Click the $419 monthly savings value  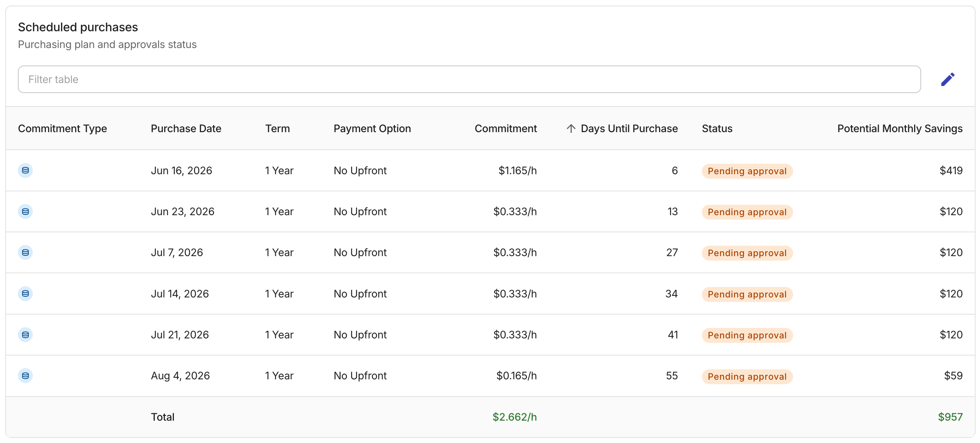tap(951, 170)
